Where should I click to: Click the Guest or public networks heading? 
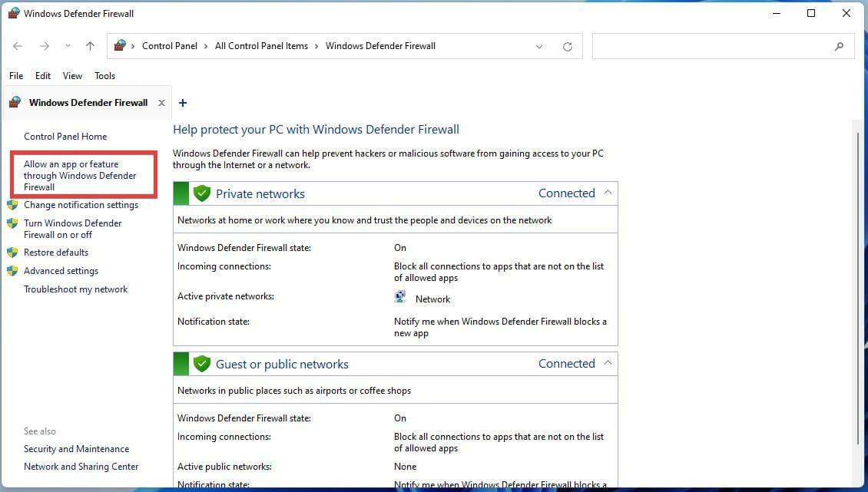click(x=282, y=364)
